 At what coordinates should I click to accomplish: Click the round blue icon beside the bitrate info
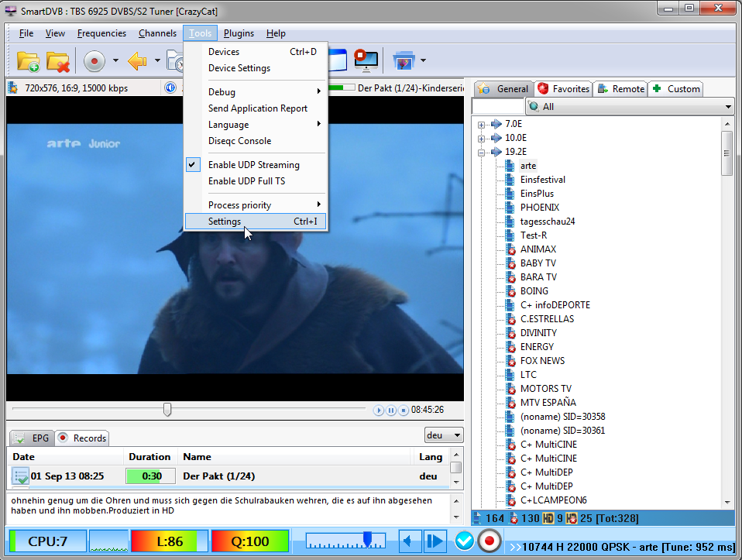click(171, 88)
